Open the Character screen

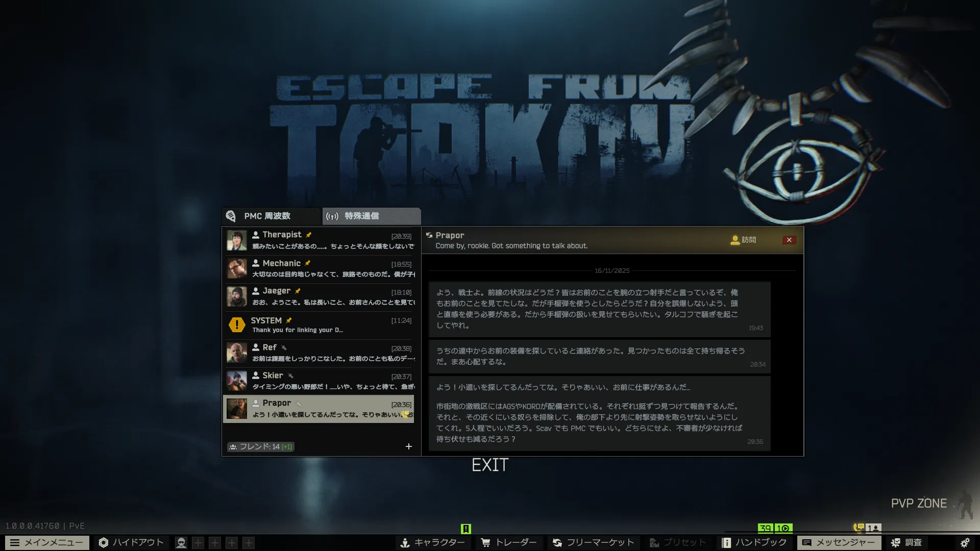coord(432,542)
